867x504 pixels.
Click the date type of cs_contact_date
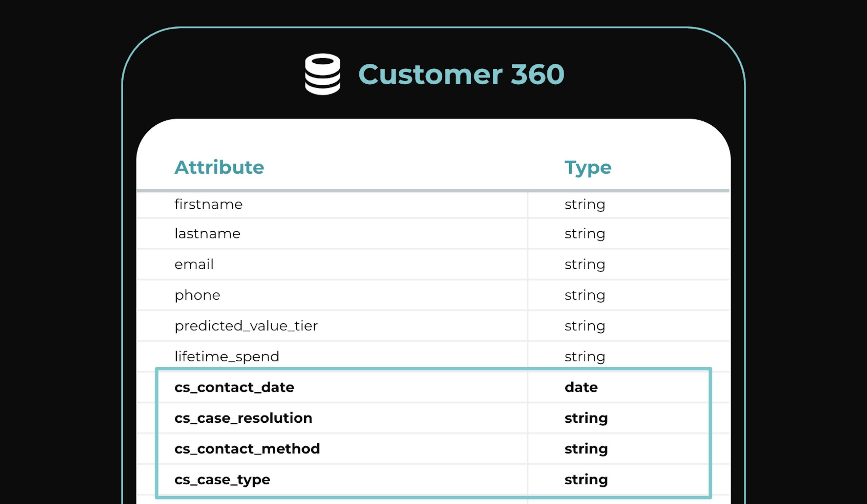(x=581, y=387)
